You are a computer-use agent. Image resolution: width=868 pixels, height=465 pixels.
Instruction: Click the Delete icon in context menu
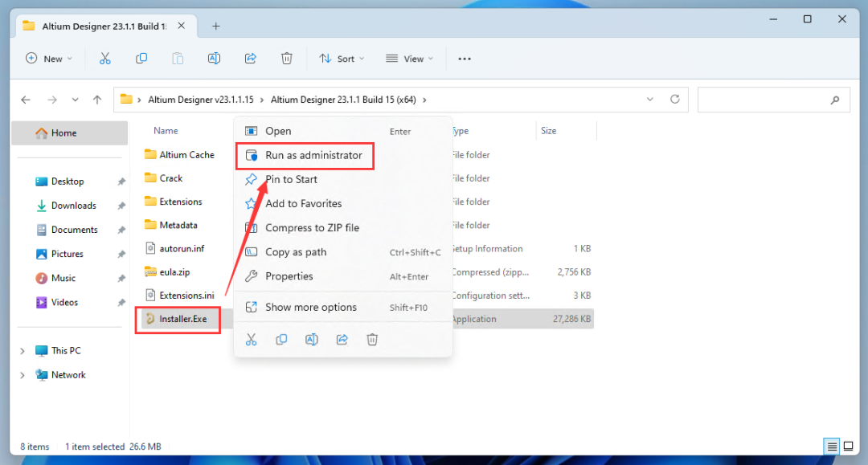click(372, 340)
